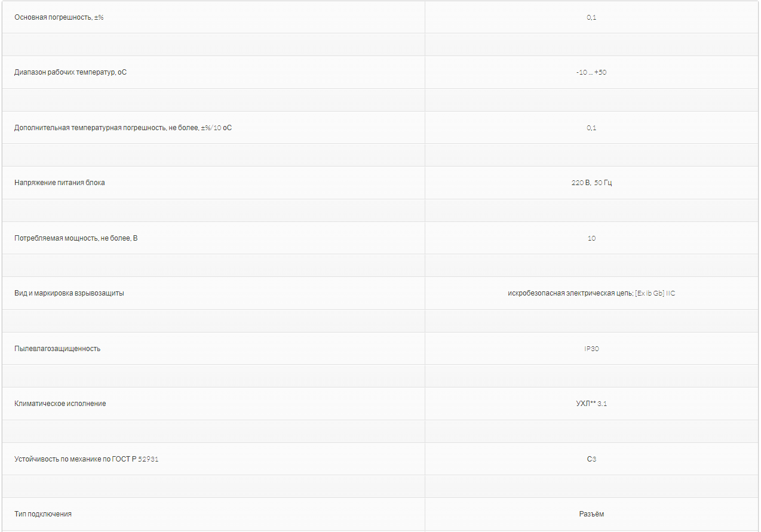Screen dimensions: 761x532
Task: Select the '220 В, 50 Гц' value
Action: pyautogui.click(x=591, y=183)
